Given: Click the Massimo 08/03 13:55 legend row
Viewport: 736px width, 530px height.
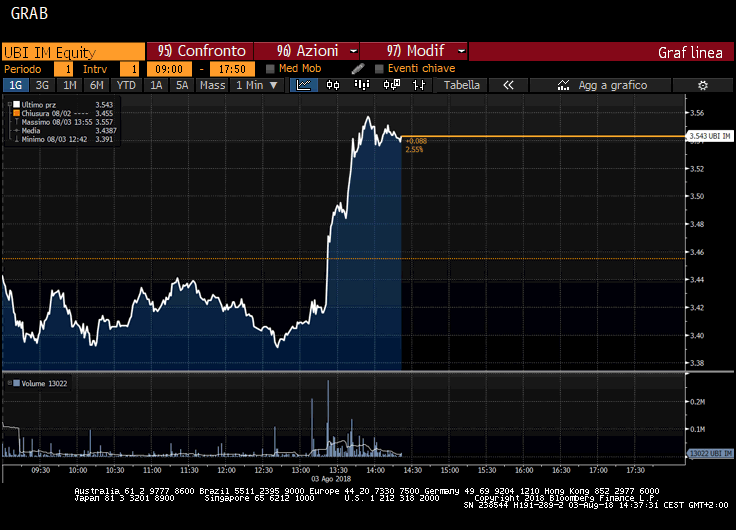Looking at the screenshot, I should click(64, 122).
